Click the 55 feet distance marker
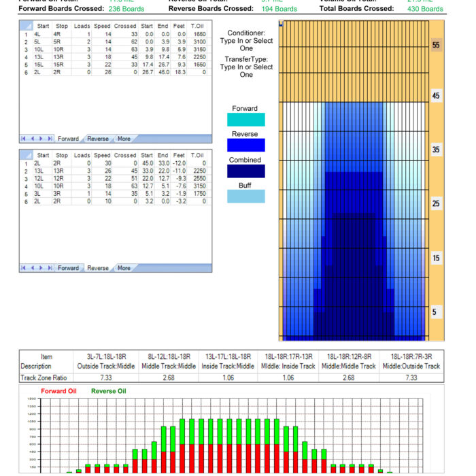This screenshot has height=476, width=476. 436,45
